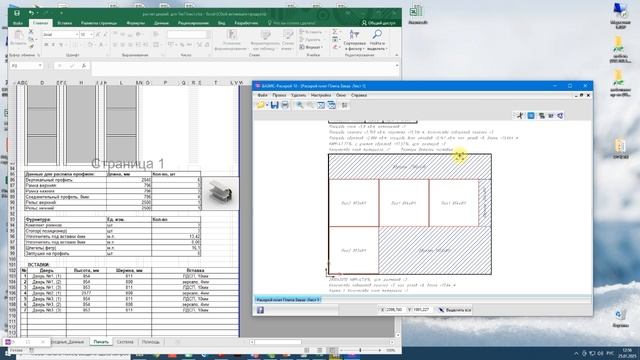
Task: Click the Excel desktop shortcut icon
Action: coord(416,15)
